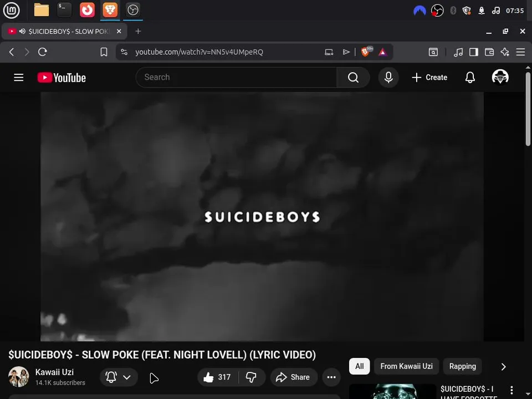Launch the terminal from the panel
532x399 pixels.
pos(64,10)
